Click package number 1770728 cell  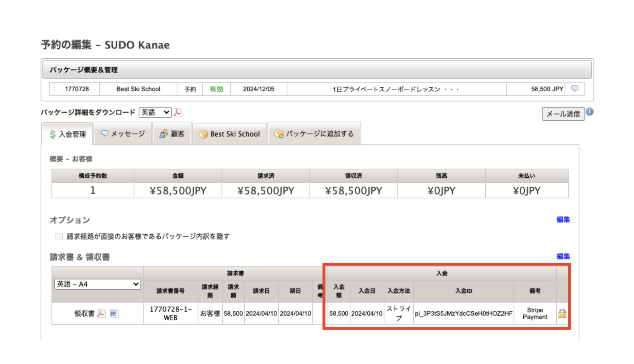pos(77,89)
